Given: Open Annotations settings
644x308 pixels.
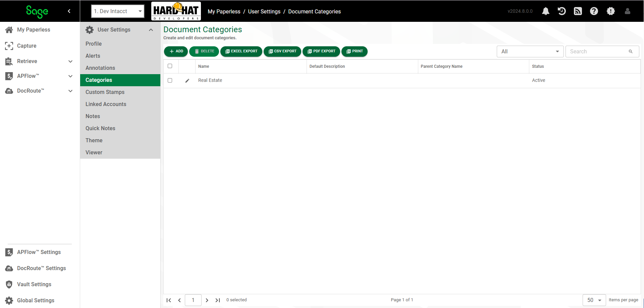Looking at the screenshot, I should (120, 68).
